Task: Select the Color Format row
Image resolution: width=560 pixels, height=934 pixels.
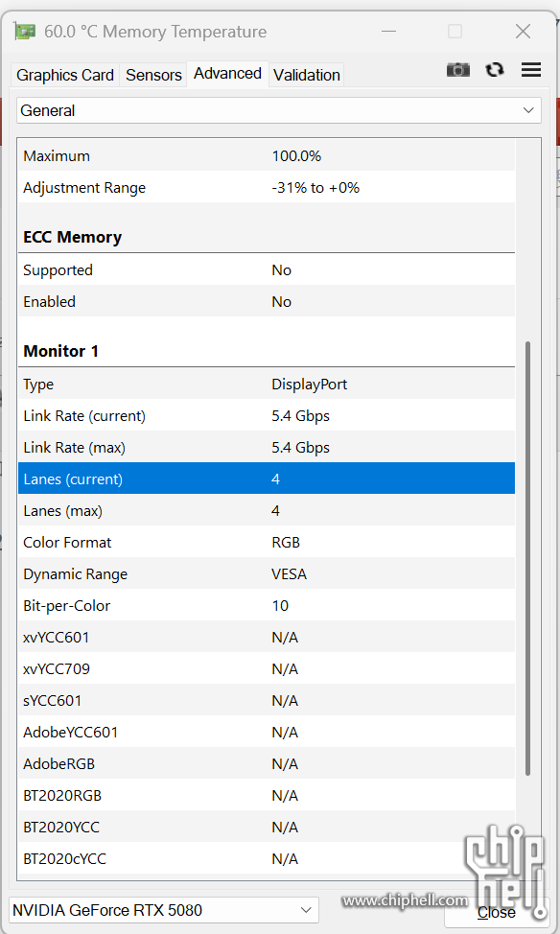Action: 267,543
